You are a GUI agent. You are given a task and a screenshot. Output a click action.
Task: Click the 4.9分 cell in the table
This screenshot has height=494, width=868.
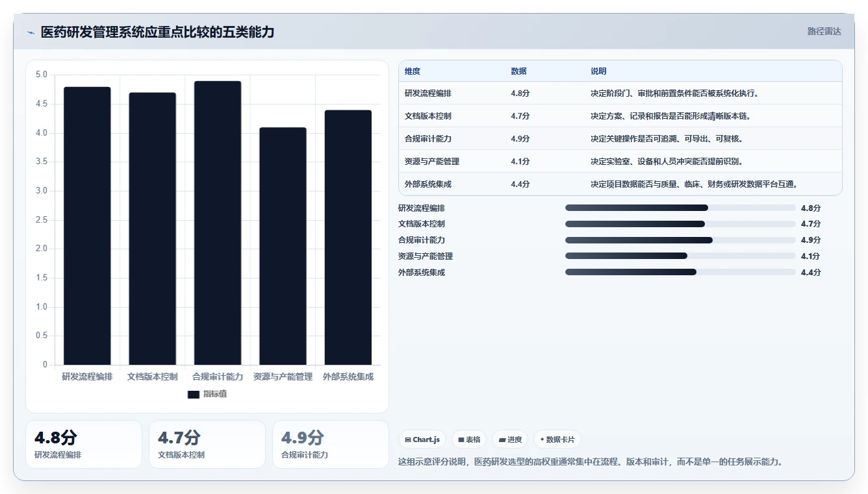(x=520, y=139)
